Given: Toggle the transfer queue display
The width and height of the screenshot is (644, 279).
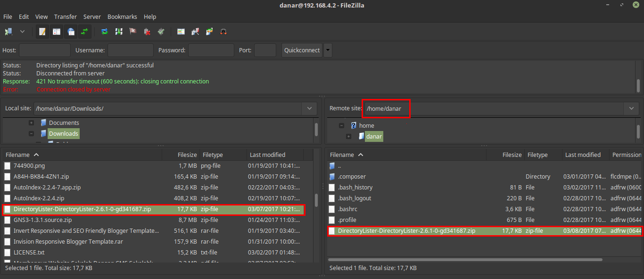Looking at the screenshot, I should click(85, 32).
